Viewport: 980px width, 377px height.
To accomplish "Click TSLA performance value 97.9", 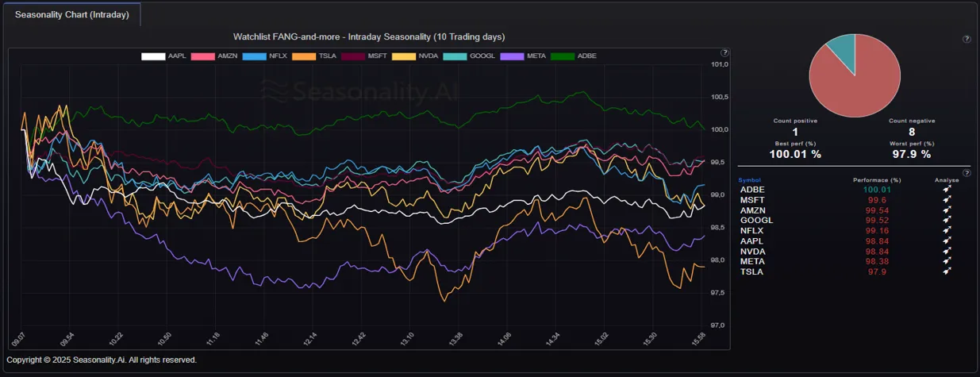I will point(877,271).
